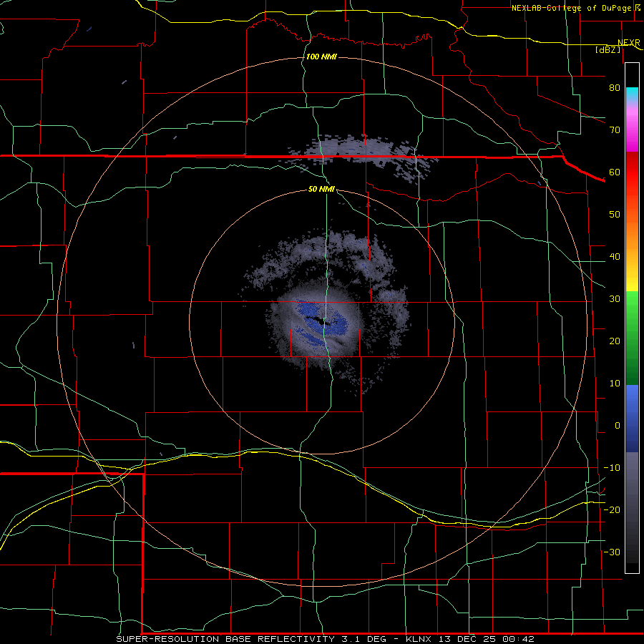Click the -30 value on the color scale
The height and width of the screenshot is (644, 644).
click(x=612, y=552)
